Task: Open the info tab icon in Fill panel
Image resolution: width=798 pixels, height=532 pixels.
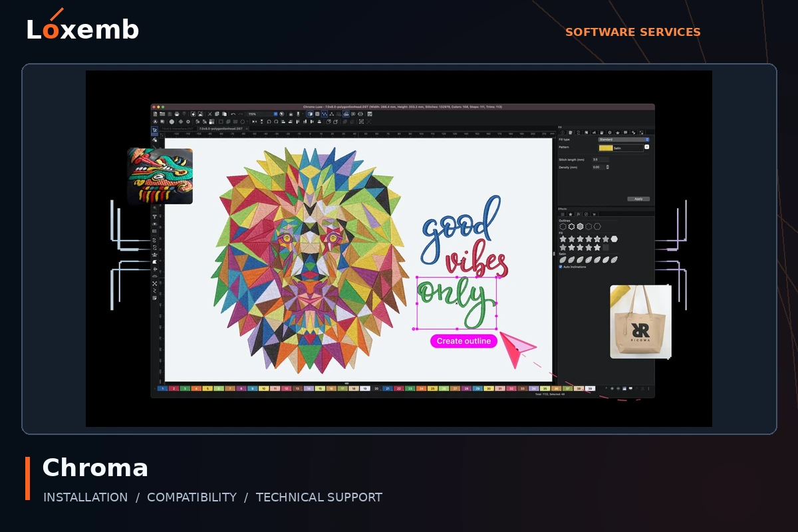Action: [563, 132]
